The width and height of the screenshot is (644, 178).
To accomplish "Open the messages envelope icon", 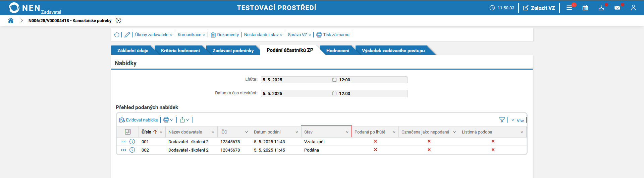I will (618, 7).
